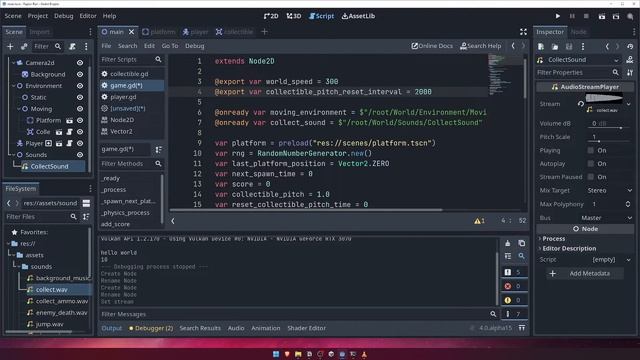Toggle visibility of the Moving node
The width and height of the screenshot is (640, 360).
tap(80, 109)
